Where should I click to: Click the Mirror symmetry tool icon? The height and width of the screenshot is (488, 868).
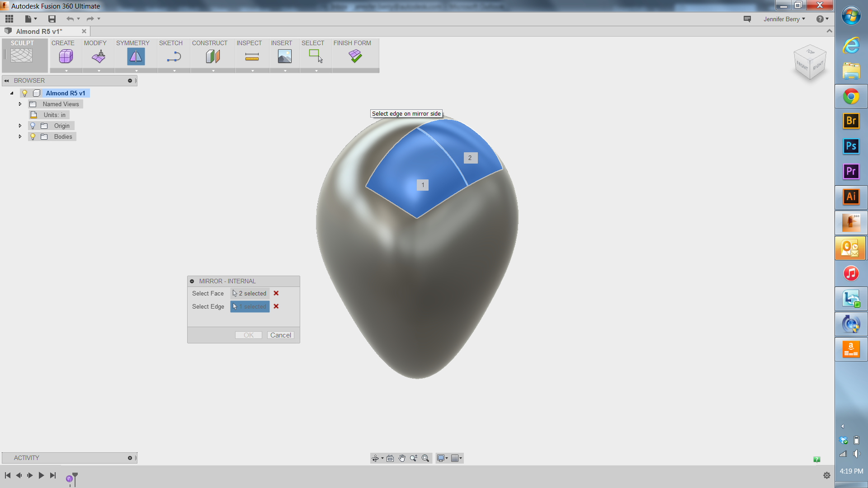pos(136,56)
